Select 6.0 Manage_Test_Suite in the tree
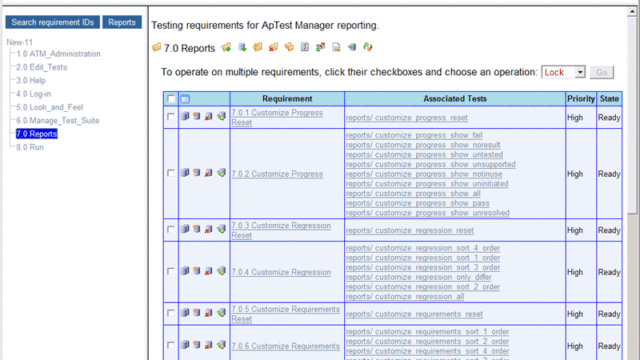This screenshot has height=360, width=640. [58, 120]
